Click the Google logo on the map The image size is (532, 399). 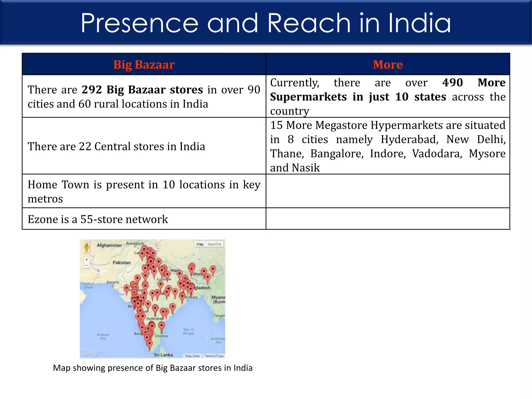point(91,353)
